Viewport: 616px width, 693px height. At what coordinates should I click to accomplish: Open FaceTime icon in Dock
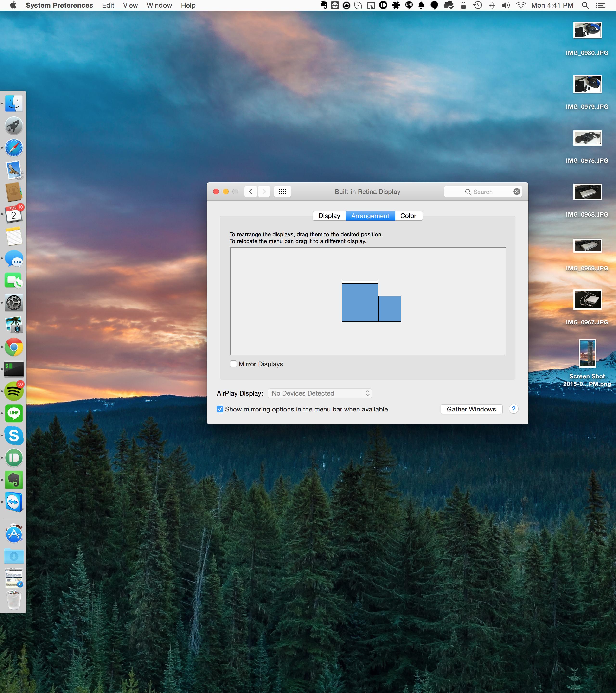point(14,281)
